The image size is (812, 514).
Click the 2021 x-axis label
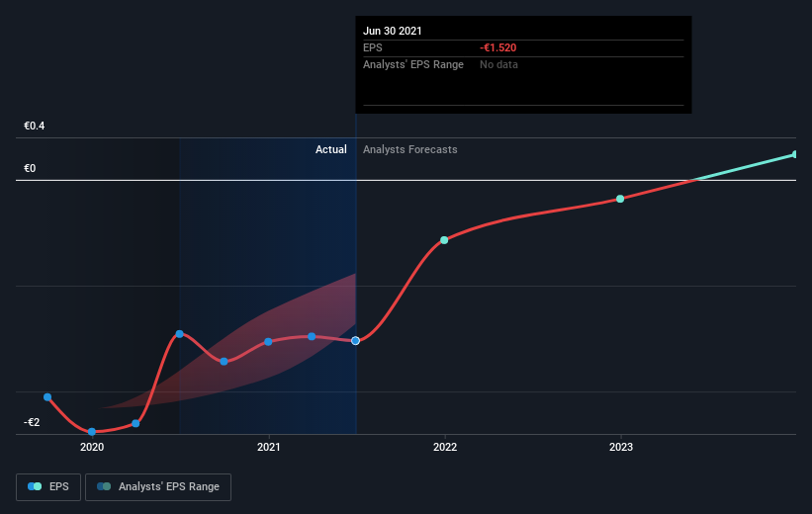[x=268, y=447]
